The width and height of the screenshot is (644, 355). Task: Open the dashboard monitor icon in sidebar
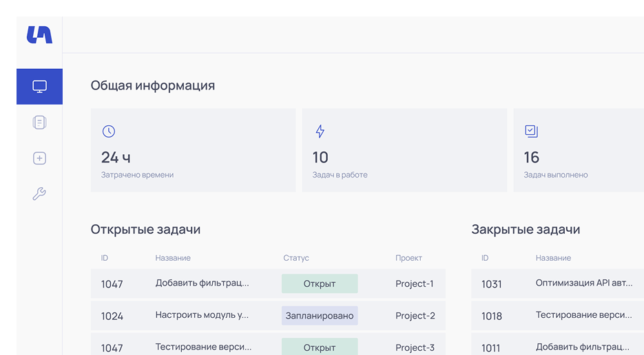(39, 87)
